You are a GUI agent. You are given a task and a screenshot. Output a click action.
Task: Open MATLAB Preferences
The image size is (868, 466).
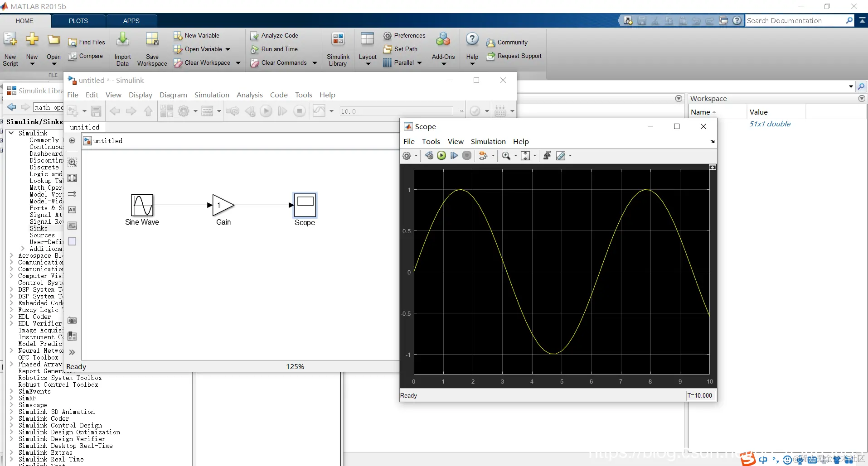click(x=404, y=36)
